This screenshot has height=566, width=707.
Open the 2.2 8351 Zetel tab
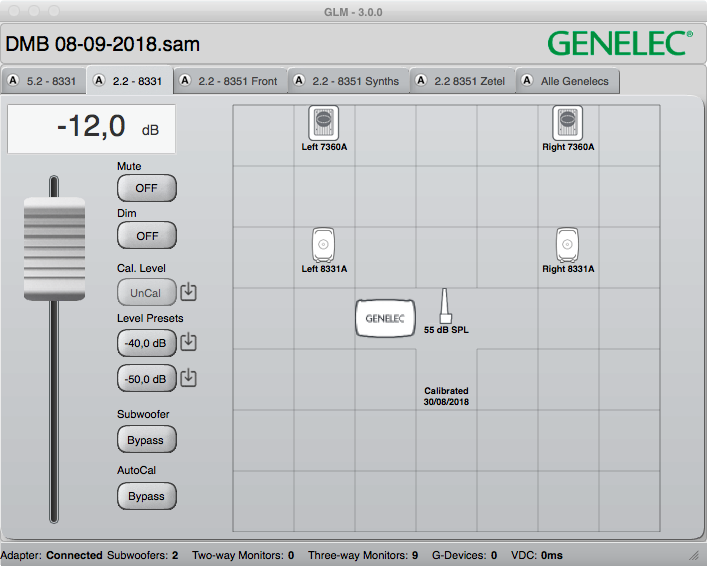click(463, 81)
